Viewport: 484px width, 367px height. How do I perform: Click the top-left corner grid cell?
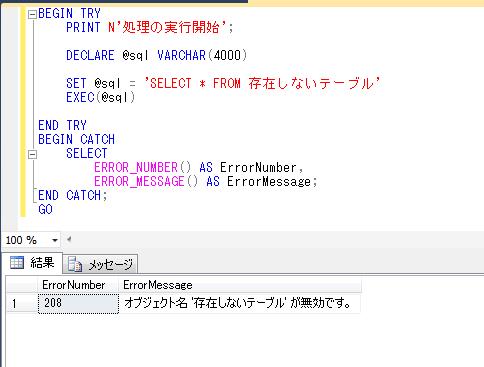point(22,285)
